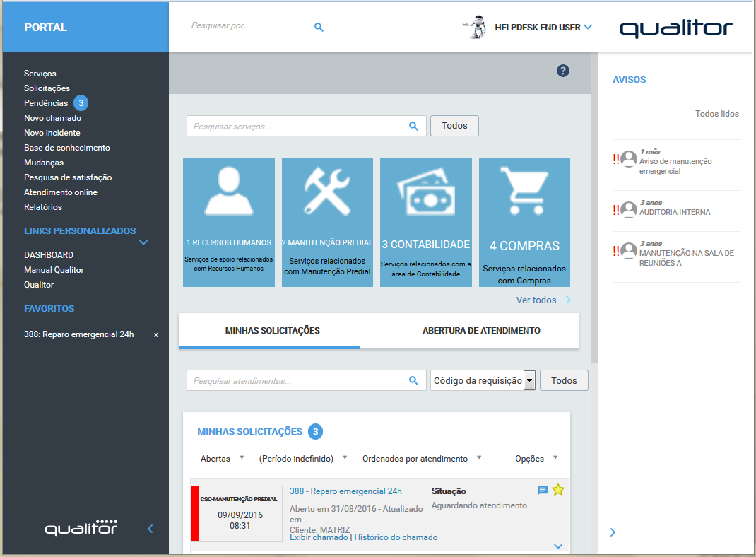Image resolution: width=756 pixels, height=557 pixels.
Task: Open the Manutenção Predial tools tile
Action: 327,221
